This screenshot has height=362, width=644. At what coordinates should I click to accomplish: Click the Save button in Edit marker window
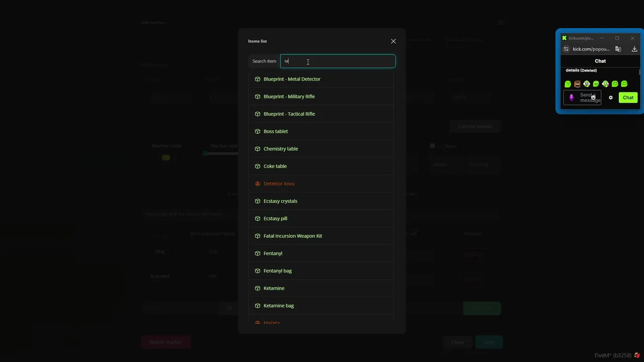[489, 342]
